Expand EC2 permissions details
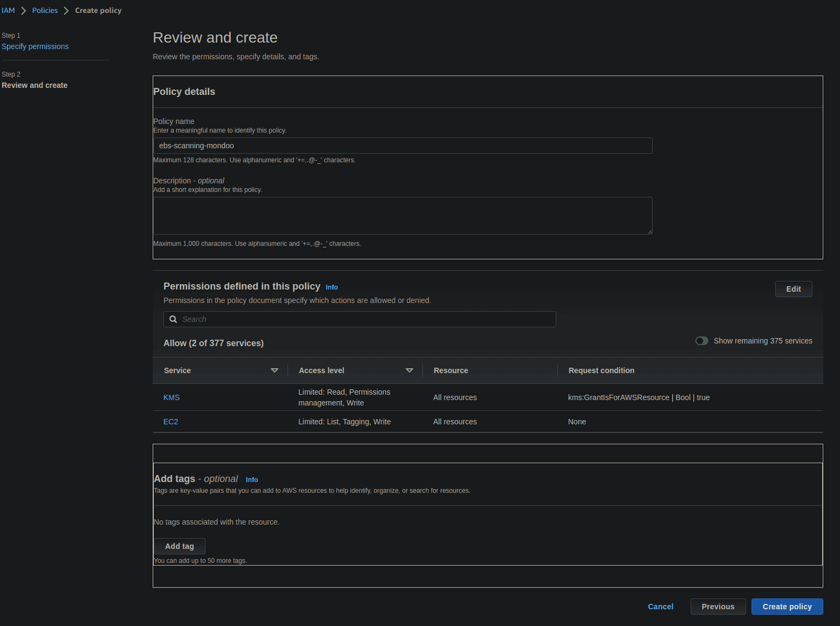Viewport: 840px width, 626px height. pos(170,422)
